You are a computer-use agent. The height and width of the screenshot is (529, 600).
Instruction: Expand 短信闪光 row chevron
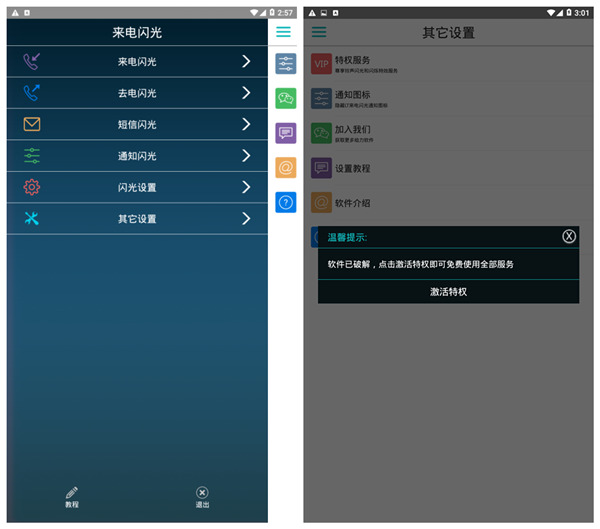click(x=246, y=124)
